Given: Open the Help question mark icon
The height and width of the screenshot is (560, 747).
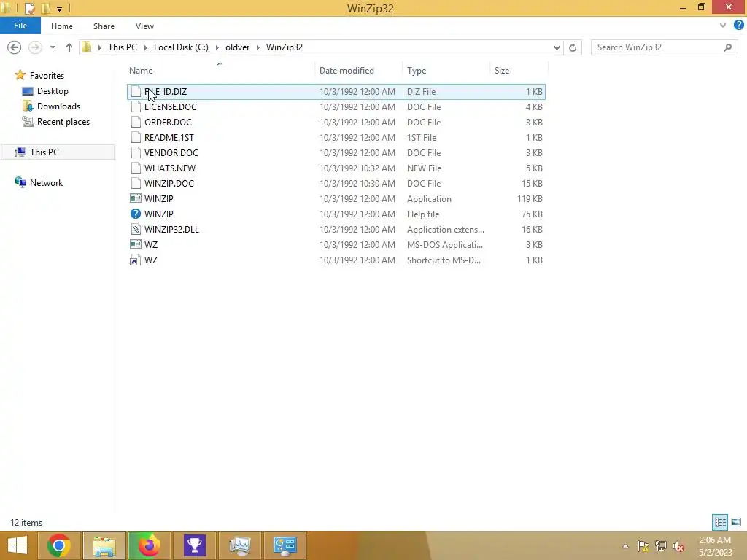Looking at the screenshot, I should [739, 26].
